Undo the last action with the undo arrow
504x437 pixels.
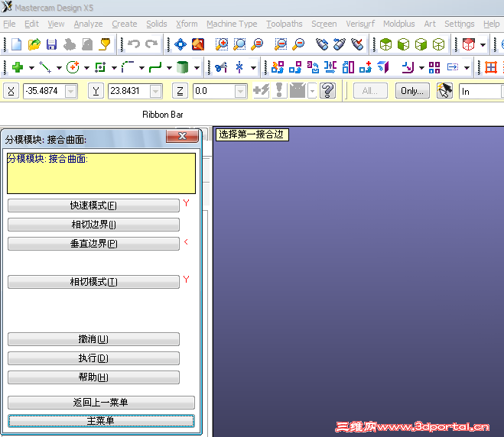coord(134,44)
